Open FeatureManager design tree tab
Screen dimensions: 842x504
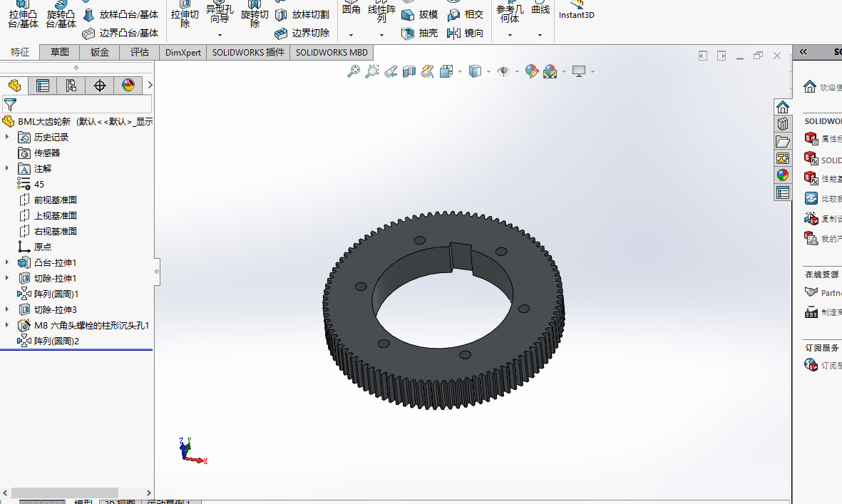point(14,86)
